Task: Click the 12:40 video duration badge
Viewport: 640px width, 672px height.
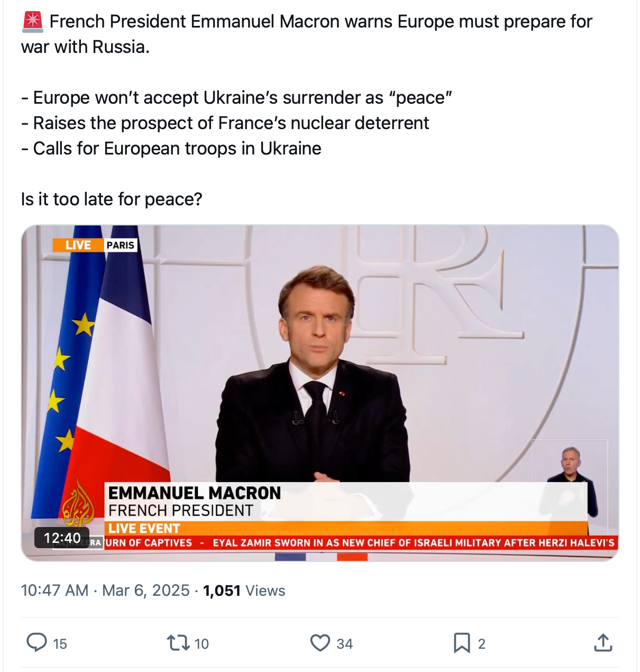Action: pyautogui.click(x=62, y=538)
